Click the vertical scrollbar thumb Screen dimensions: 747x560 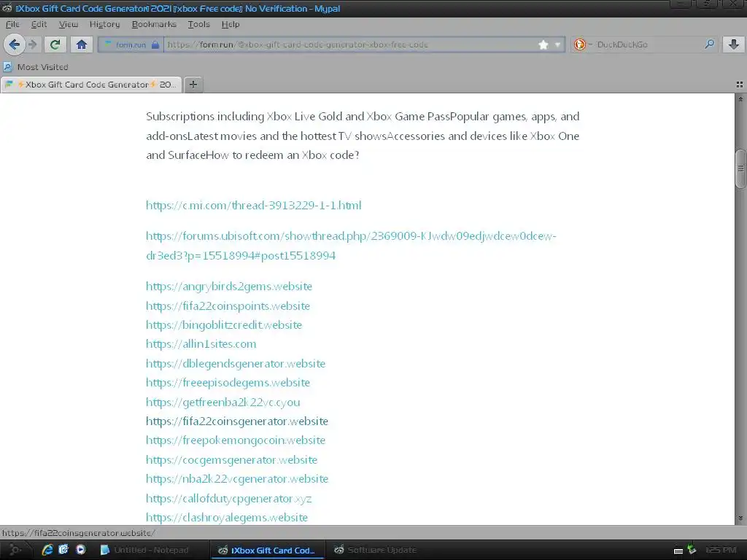[740, 168]
